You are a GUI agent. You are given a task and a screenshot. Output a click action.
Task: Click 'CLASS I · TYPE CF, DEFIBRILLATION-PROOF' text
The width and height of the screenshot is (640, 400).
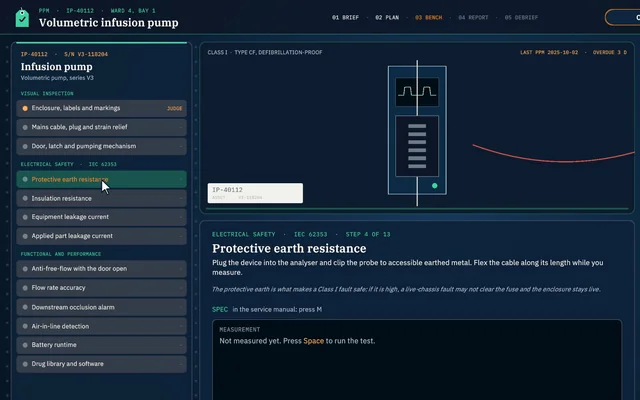click(x=265, y=52)
